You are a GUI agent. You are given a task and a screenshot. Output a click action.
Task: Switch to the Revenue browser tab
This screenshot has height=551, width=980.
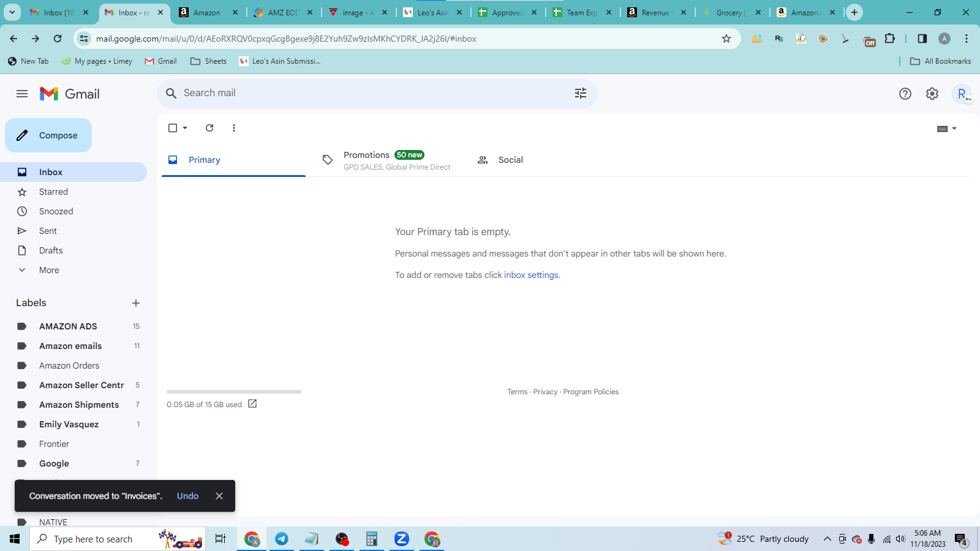tap(655, 12)
